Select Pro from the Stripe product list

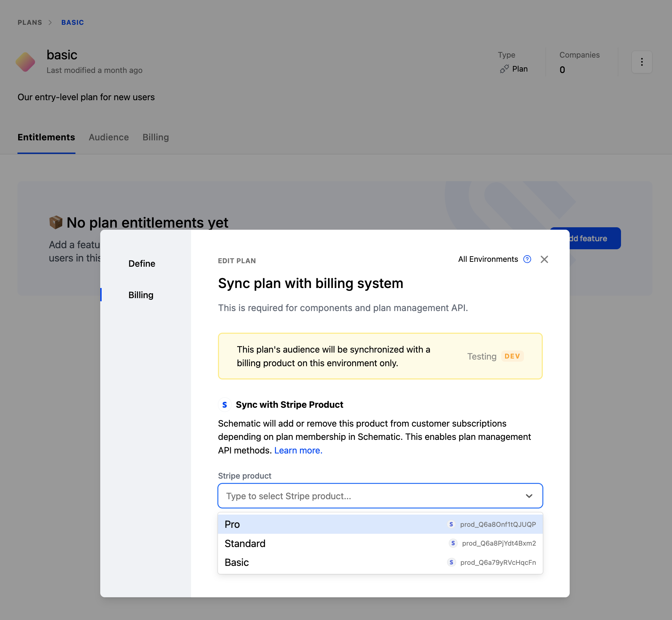tap(232, 524)
